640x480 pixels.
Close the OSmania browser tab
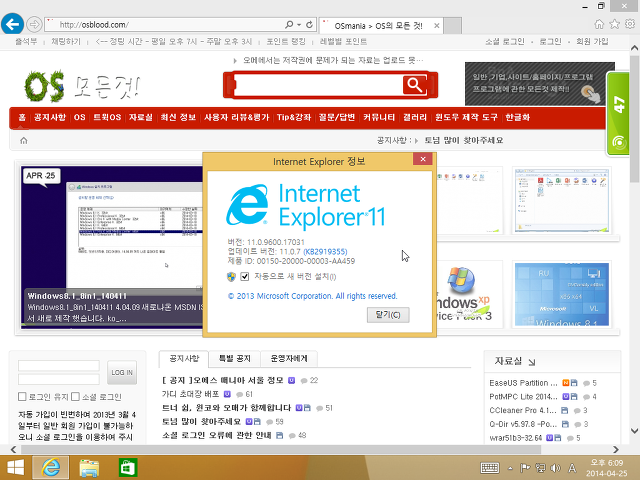click(436, 26)
